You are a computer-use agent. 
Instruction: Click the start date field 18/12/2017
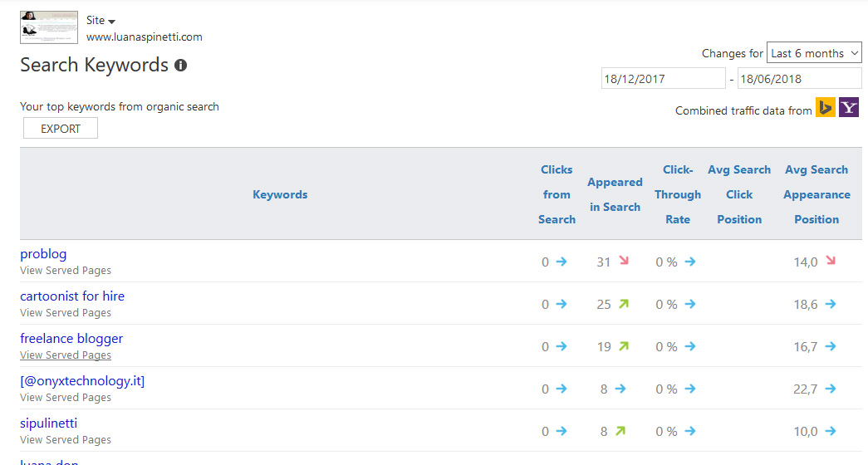(663, 79)
